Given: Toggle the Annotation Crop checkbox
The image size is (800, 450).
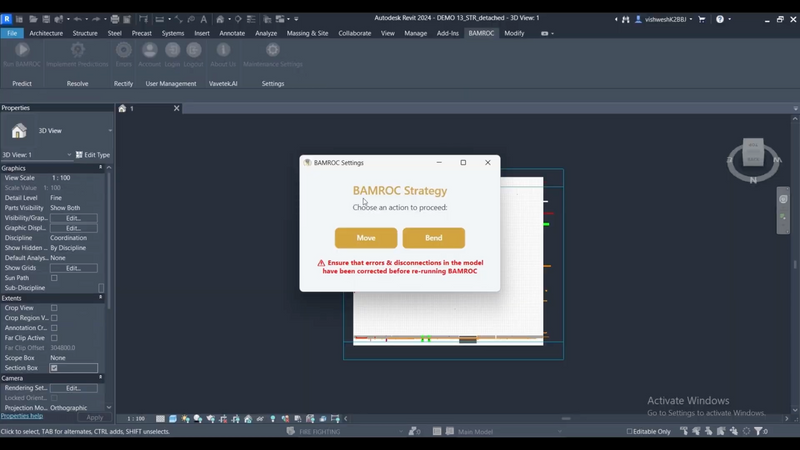Looking at the screenshot, I should [x=54, y=328].
